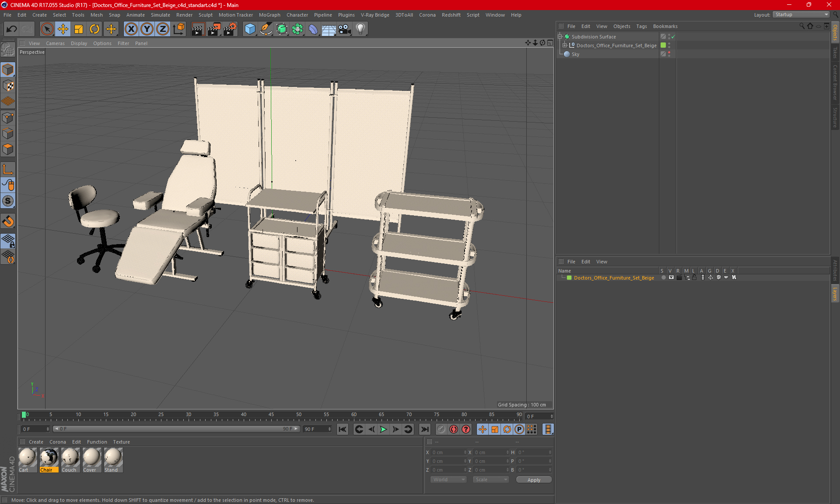Screen dimensions: 840x504
Task: Toggle Sky visibility dots
Action: [x=669, y=54]
